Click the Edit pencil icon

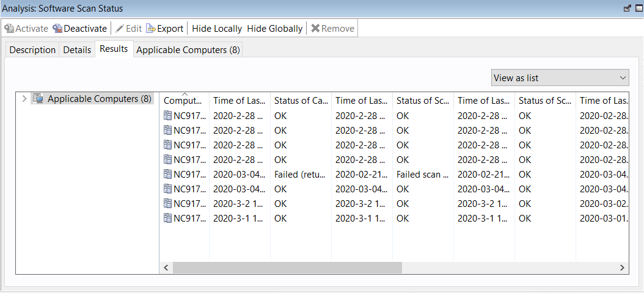click(120, 29)
